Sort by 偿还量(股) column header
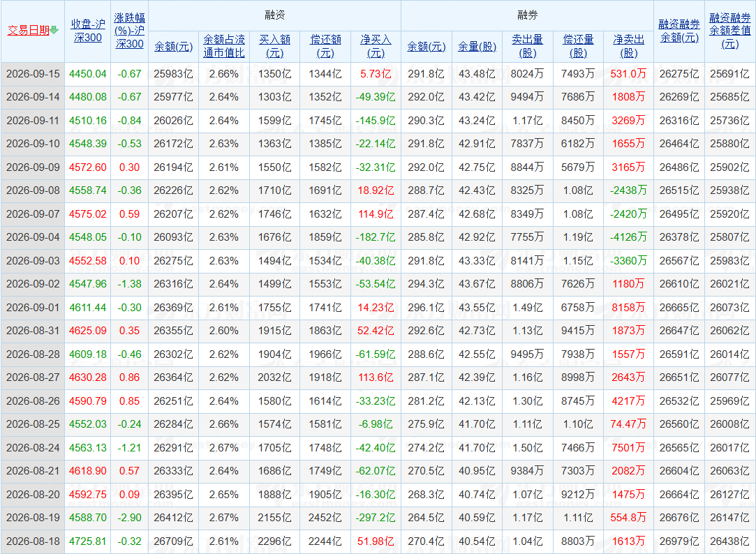This screenshot has width=756, height=554. click(578, 46)
